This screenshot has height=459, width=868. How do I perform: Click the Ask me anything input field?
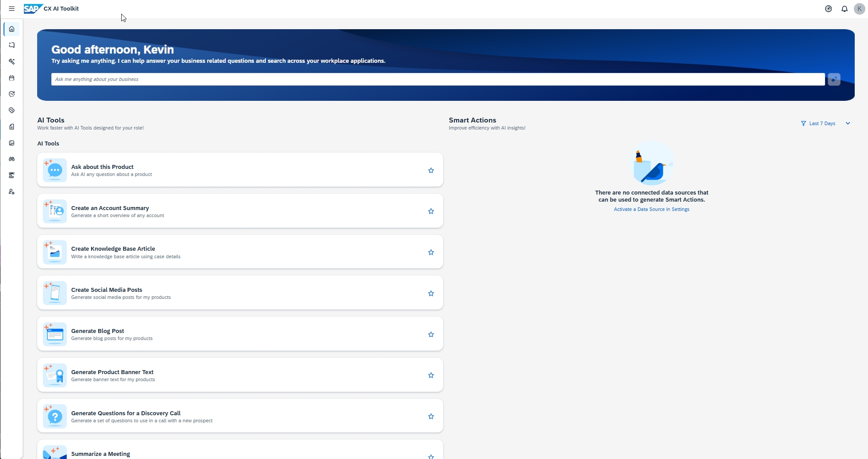438,80
